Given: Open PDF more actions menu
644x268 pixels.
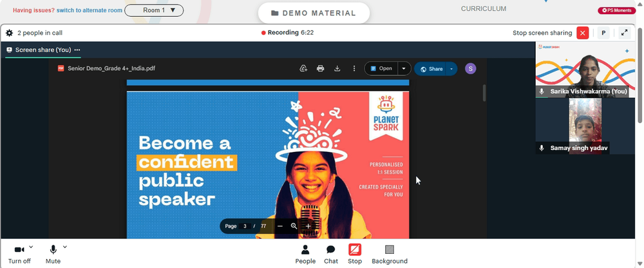Looking at the screenshot, I should (x=354, y=69).
